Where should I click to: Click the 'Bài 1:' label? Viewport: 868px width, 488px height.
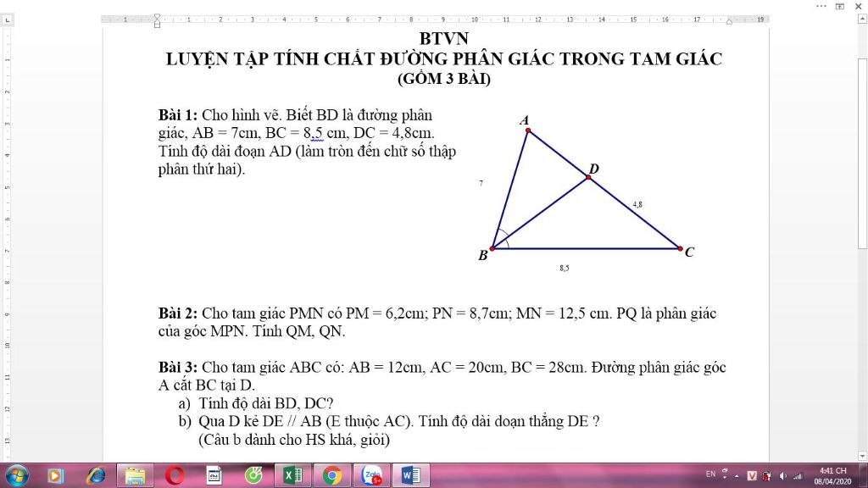coord(178,115)
